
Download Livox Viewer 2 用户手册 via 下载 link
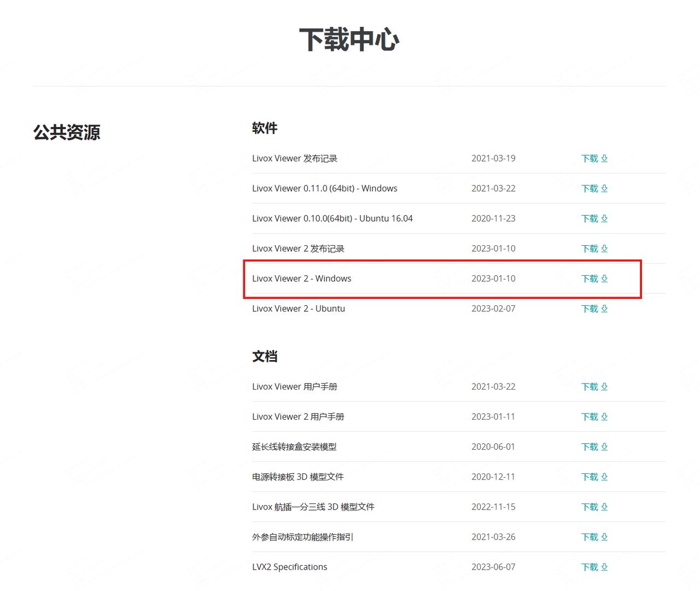coord(594,416)
